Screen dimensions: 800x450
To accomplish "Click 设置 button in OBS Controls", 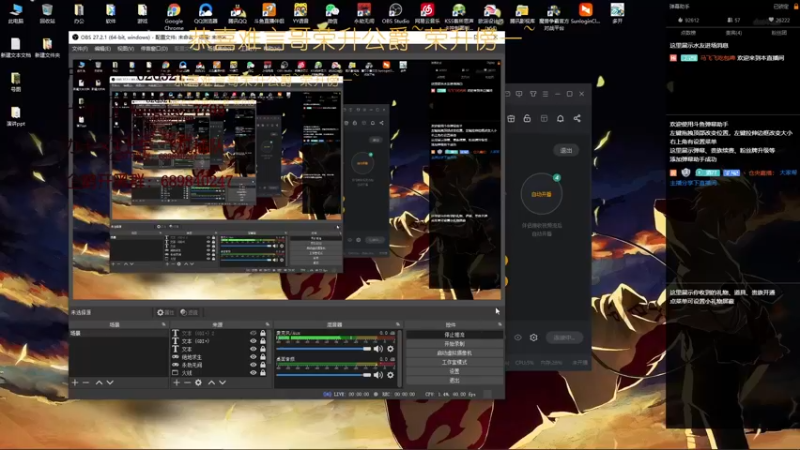I will point(454,371).
